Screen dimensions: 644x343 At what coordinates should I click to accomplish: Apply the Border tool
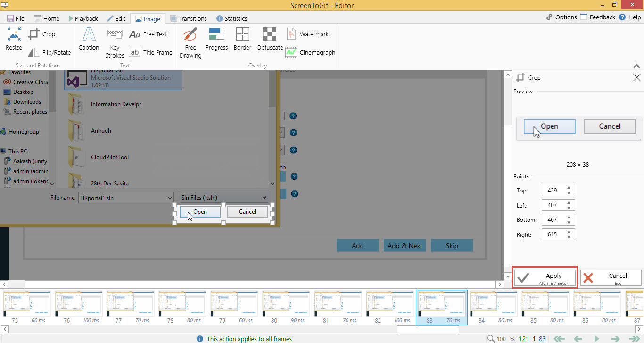[x=243, y=39]
